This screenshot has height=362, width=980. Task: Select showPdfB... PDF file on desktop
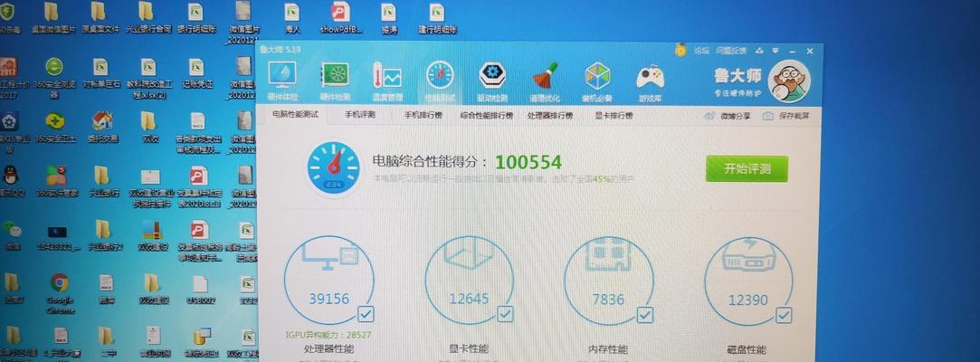(340, 19)
